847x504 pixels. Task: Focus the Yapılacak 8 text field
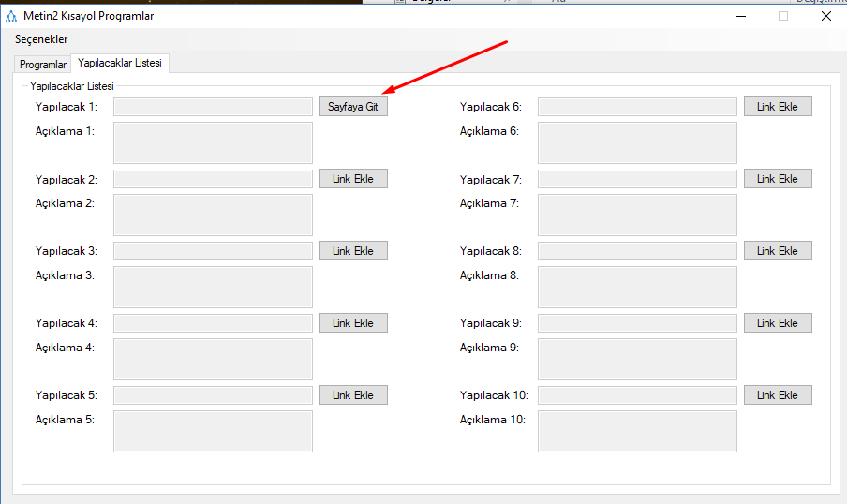[637, 251]
